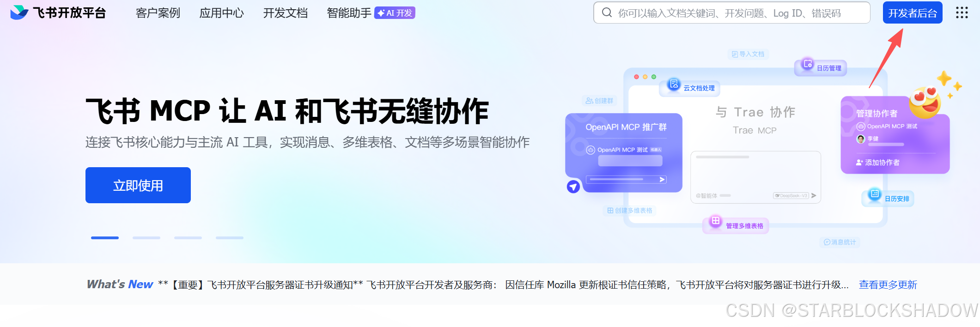The width and height of the screenshot is (980, 327).
Task: Click the subtitle 连接飞书核心能力与主流 AI 工具
Action: (307, 142)
